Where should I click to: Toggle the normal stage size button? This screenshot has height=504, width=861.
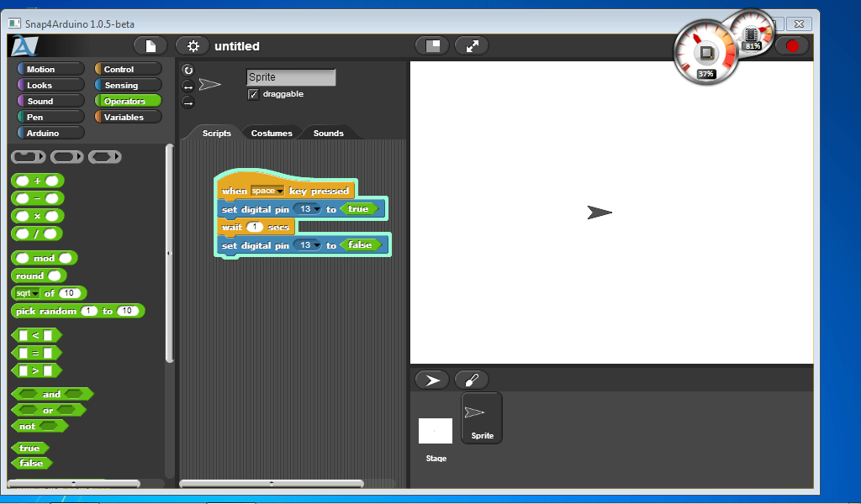(x=433, y=46)
